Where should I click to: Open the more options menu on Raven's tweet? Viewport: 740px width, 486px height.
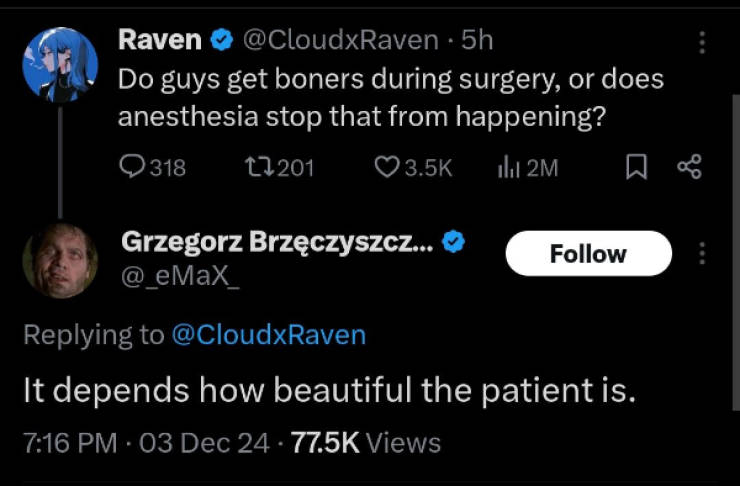(x=701, y=42)
